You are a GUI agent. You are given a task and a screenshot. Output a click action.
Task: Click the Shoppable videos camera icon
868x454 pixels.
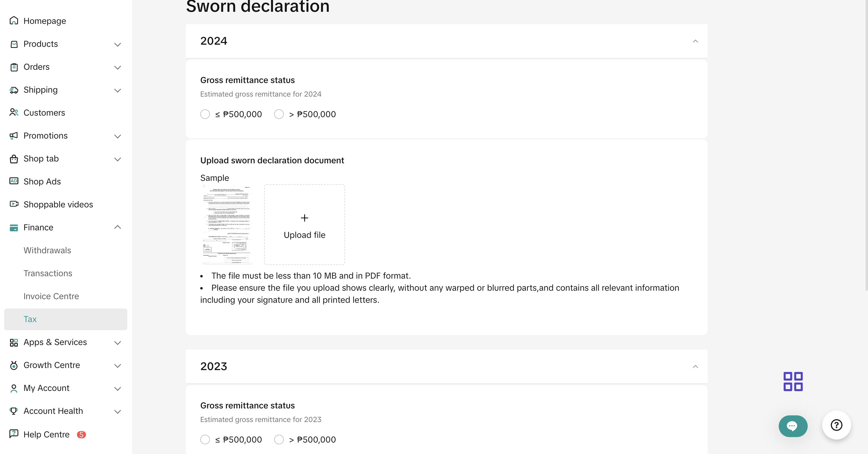click(14, 204)
